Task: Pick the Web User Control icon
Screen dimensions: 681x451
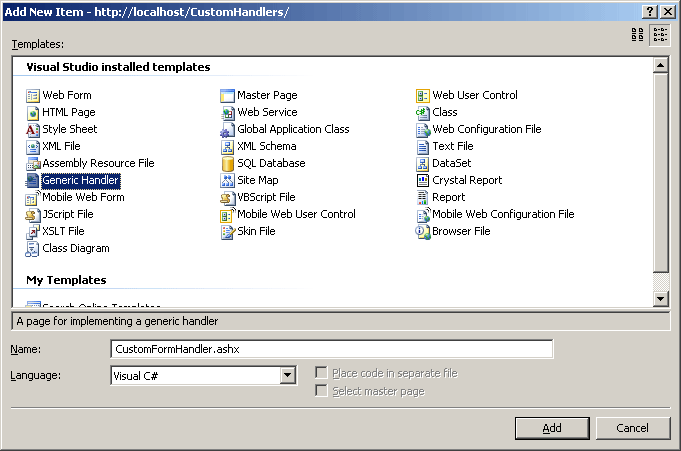Action: [x=423, y=96]
